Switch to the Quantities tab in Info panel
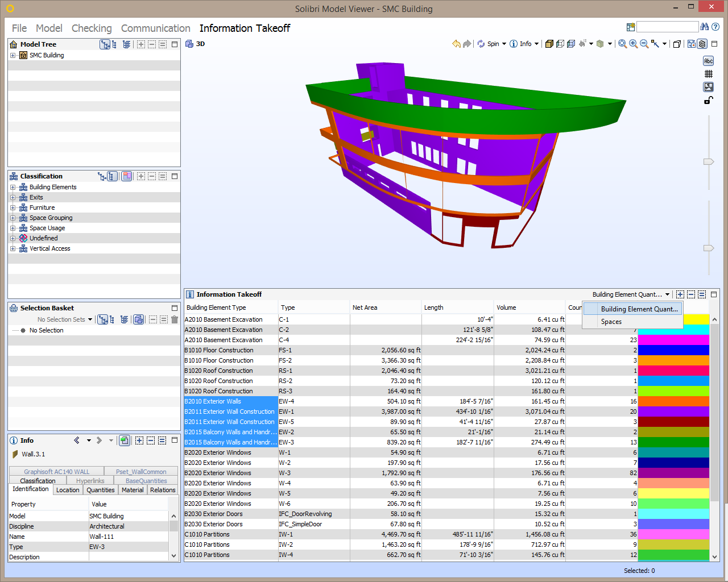 (100, 489)
